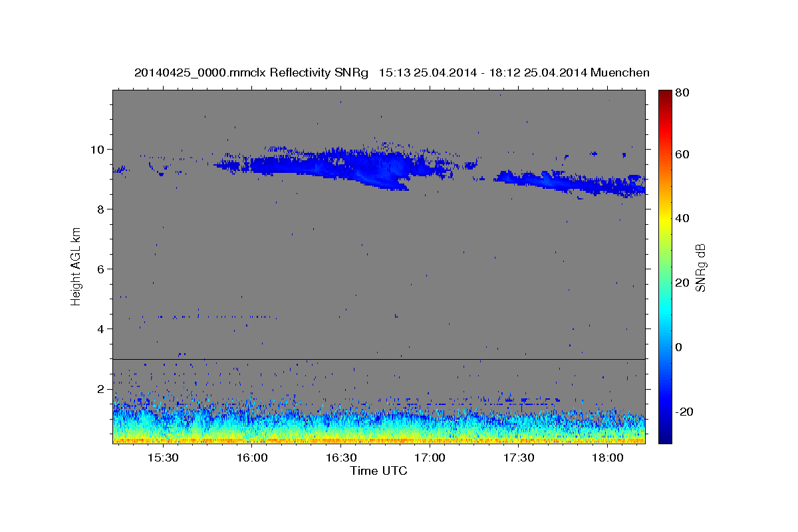
Task: Click the 18:00 time tick label
Action: (608, 458)
